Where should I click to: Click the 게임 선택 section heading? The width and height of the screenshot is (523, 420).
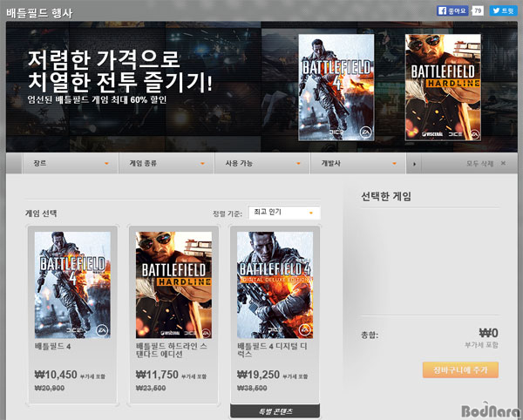(41, 213)
